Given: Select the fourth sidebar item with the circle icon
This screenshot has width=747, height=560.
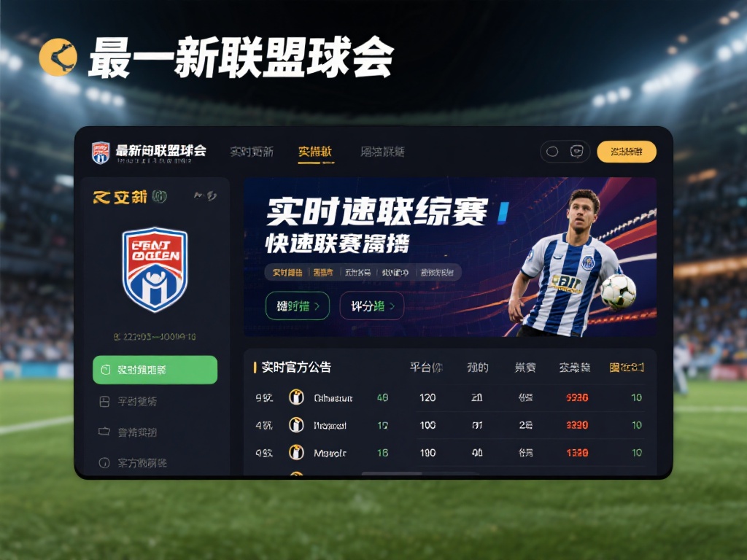Looking at the screenshot, I should (133, 462).
